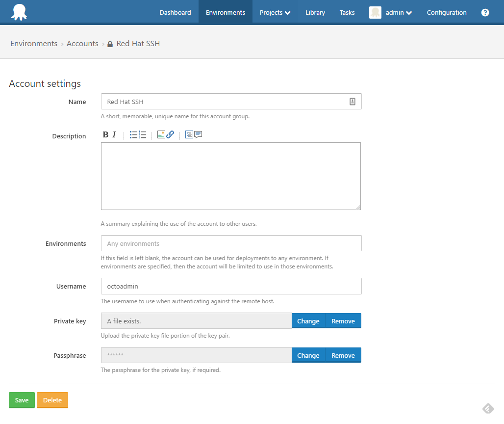Viewport: 504px width, 424px height.
Task: Open the Tasks page
Action: pyautogui.click(x=347, y=12)
